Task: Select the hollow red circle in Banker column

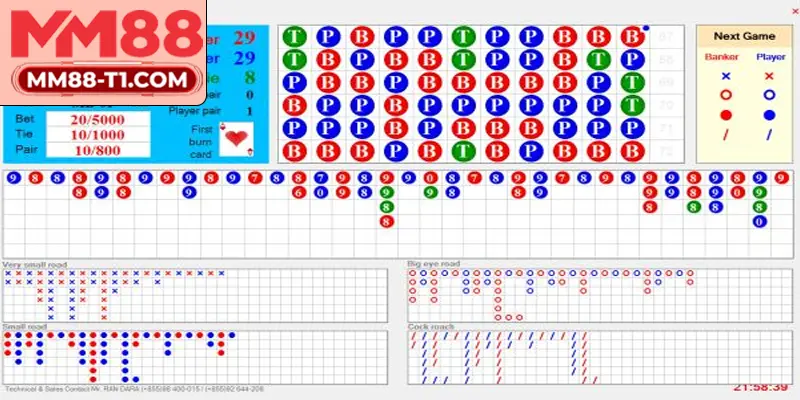Action: (x=726, y=95)
